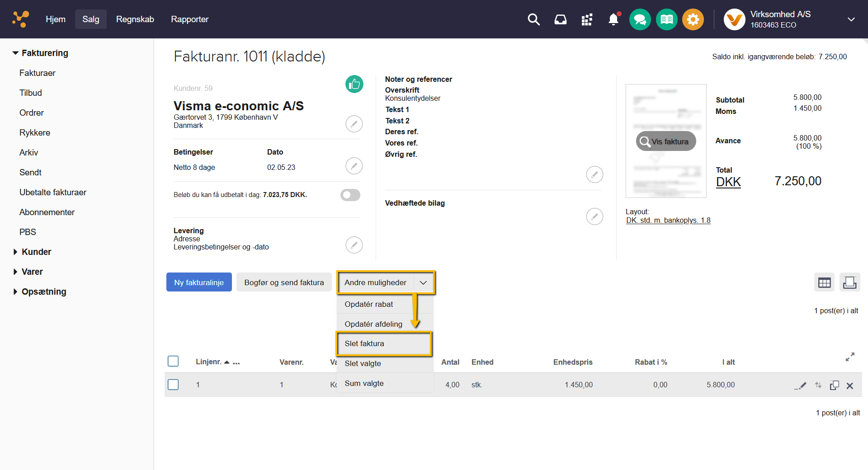This screenshot has width=868, height=470.
Task: Open Fakturaer in the sidebar
Action: pyautogui.click(x=38, y=73)
